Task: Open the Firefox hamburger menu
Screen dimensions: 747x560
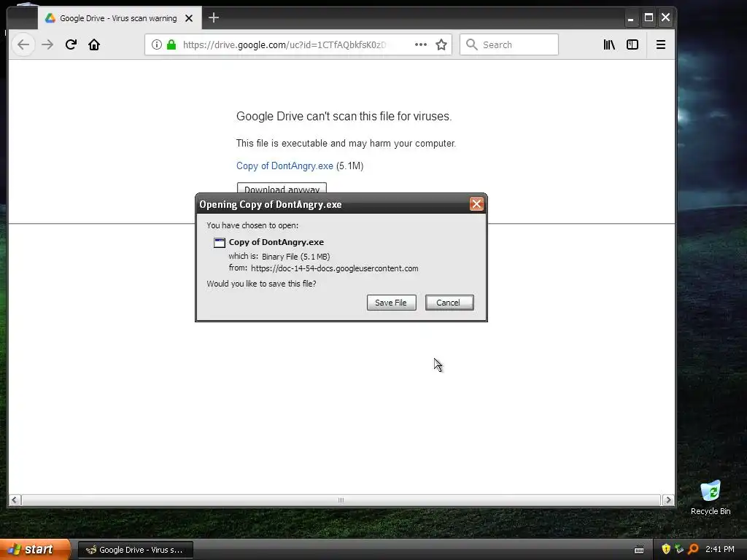Action: click(x=661, y=44)
